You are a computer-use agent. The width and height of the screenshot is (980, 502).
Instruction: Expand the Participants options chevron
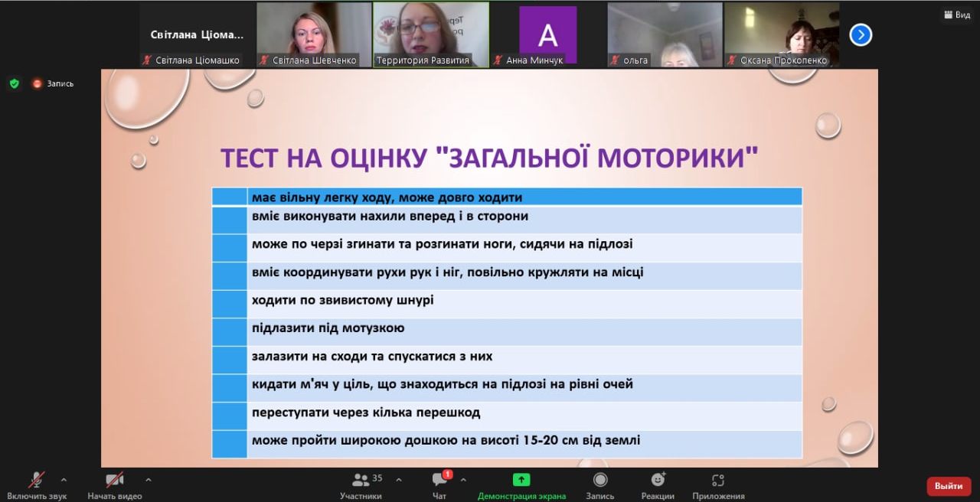point(398,480)
